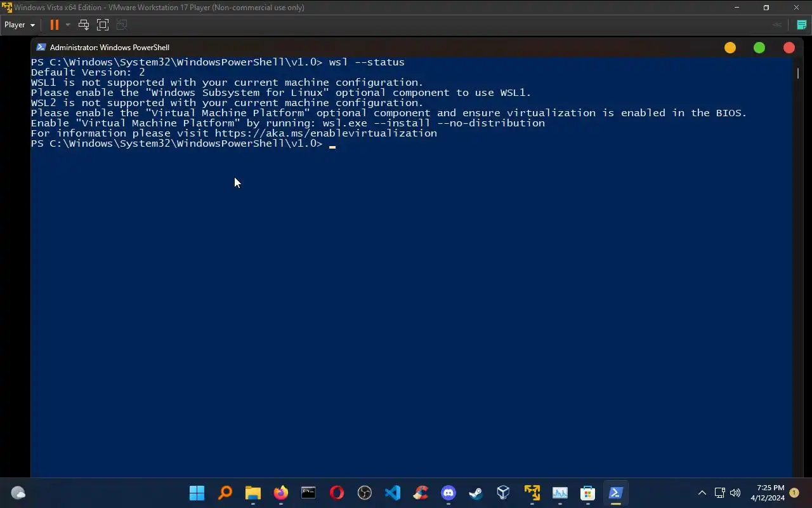Viewport: 812px width, 508px height.
Task: Open the teal notes icon in VMware toolbar
Action: pos(802,25)
